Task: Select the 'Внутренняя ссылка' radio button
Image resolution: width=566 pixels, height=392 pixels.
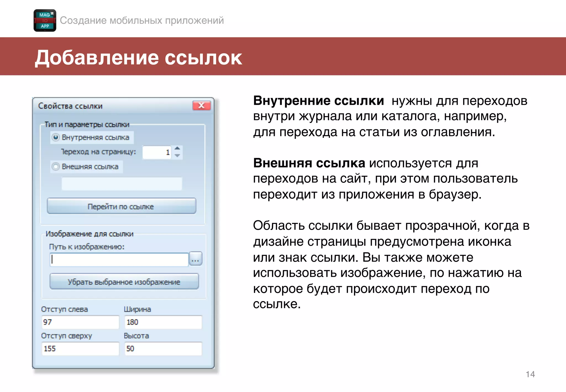Action: click(x=56, y=137)
